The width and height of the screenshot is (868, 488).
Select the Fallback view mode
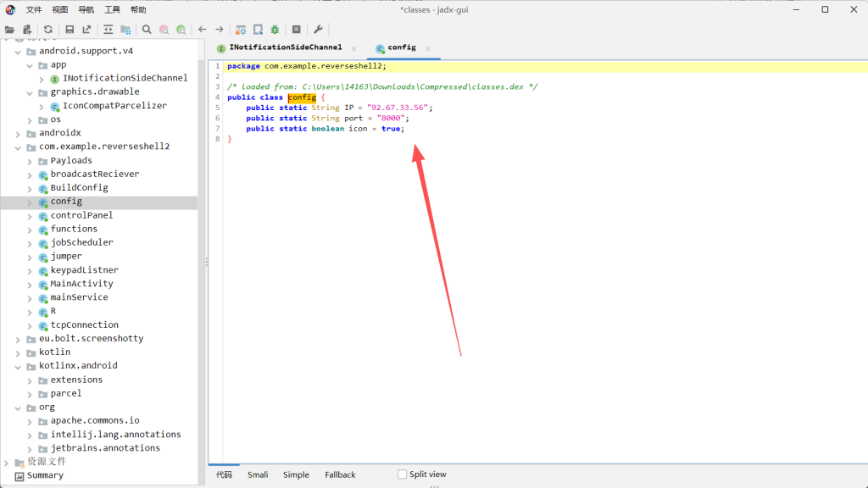coord(340,474)
